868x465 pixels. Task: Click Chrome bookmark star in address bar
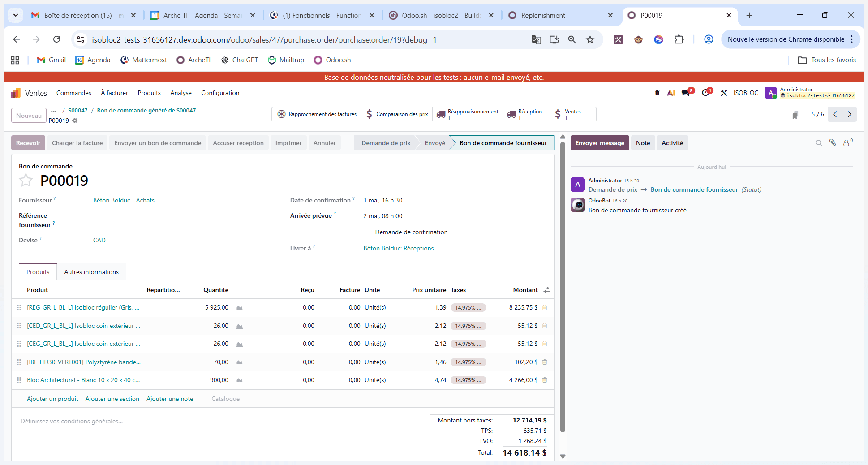pyautogui.click(x=590, y=39)
